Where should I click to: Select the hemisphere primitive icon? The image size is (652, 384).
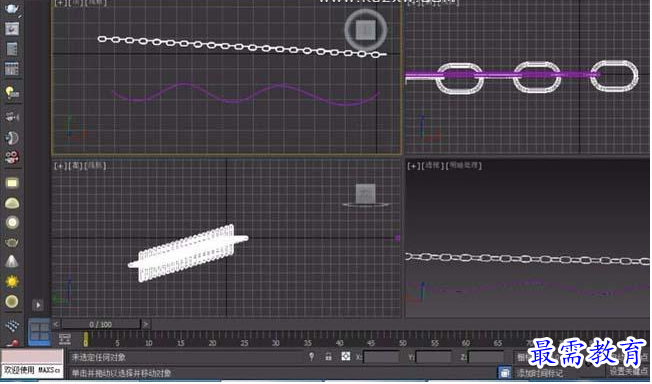tap(12, 203)
